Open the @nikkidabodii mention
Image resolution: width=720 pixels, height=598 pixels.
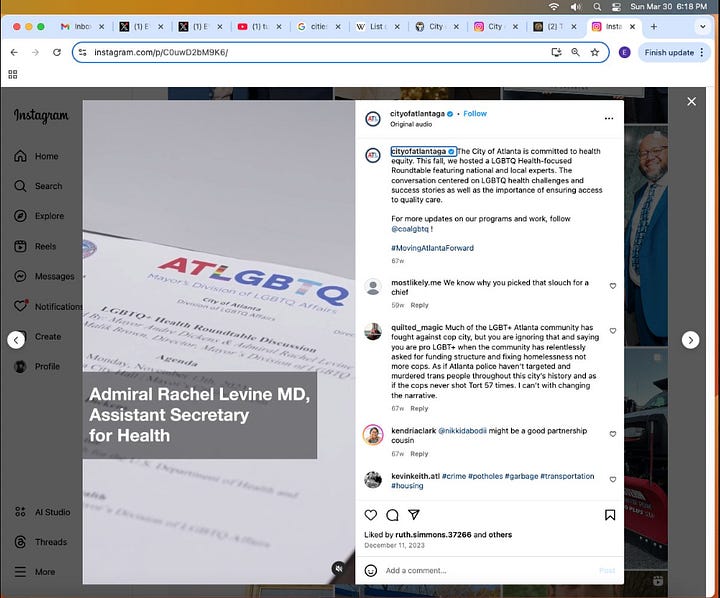point(462,431)
